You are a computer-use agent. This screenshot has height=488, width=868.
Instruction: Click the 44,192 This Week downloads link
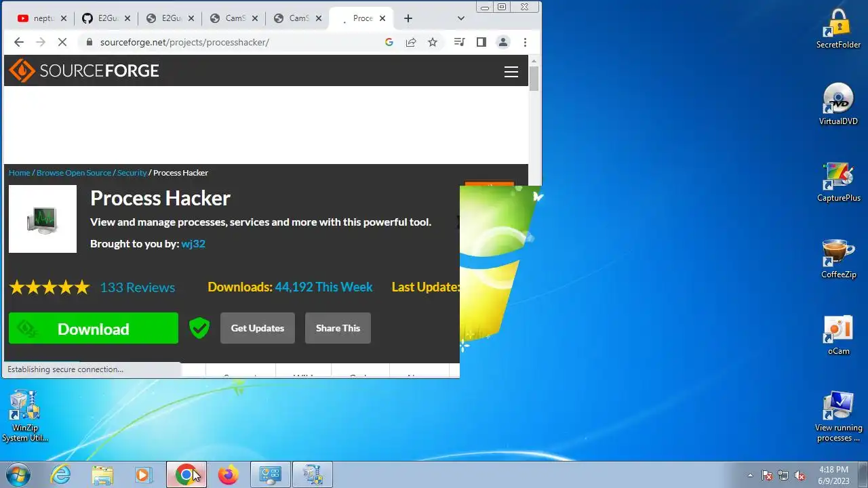click(x=323, y=287)
